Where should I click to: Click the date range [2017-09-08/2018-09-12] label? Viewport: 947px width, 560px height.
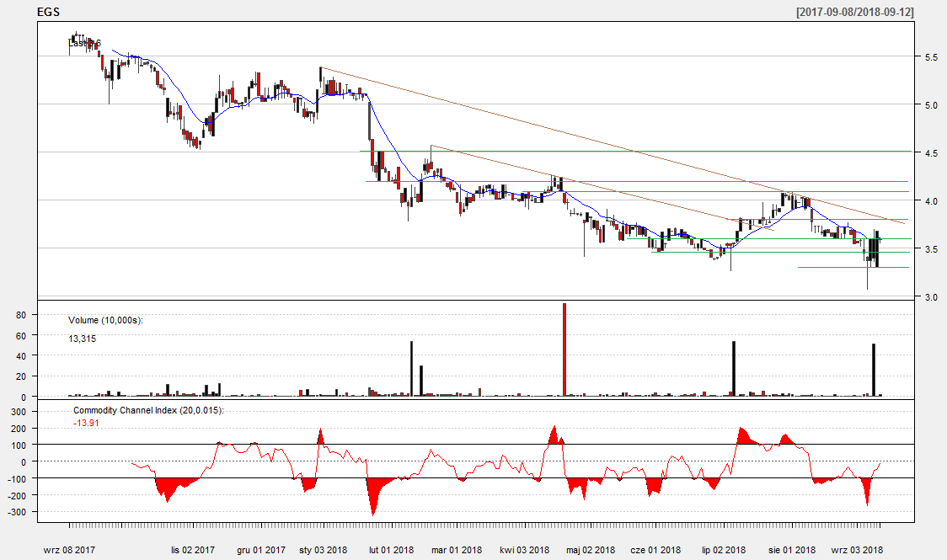click(x=854, y=12)
